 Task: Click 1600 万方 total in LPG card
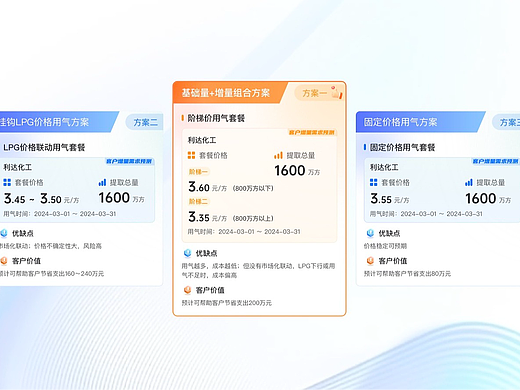[121, 198]
